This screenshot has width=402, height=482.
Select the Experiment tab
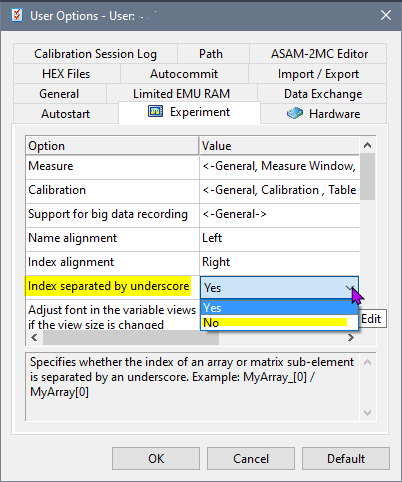(x=189, y=112)
